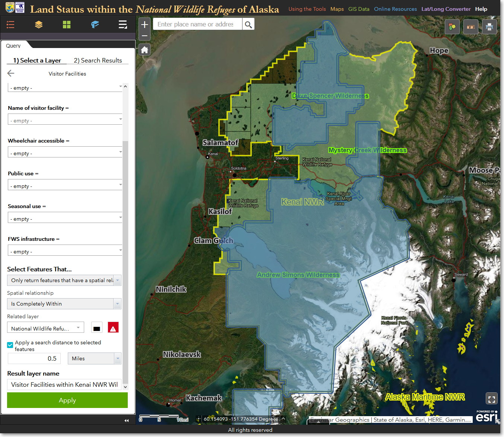Open the green Basemap Gallery grid icon
Viewport: 504px width, 437px height.
coord(67,25)
